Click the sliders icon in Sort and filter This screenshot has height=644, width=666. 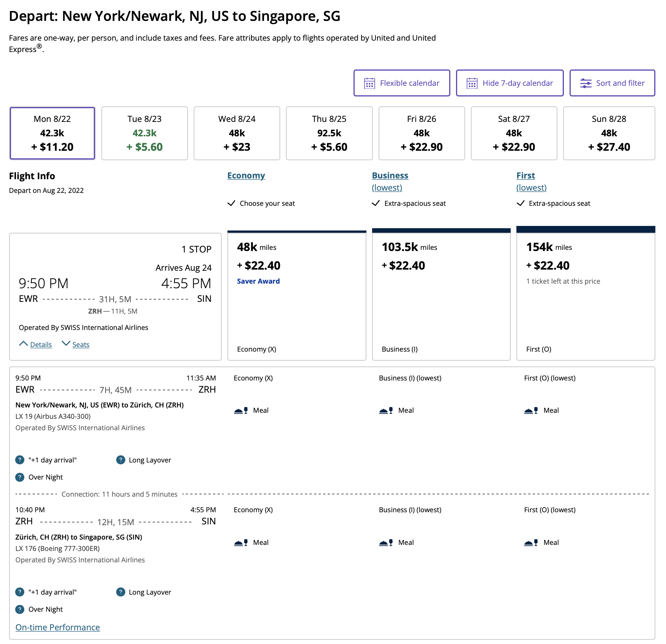(x=586, y=83)
